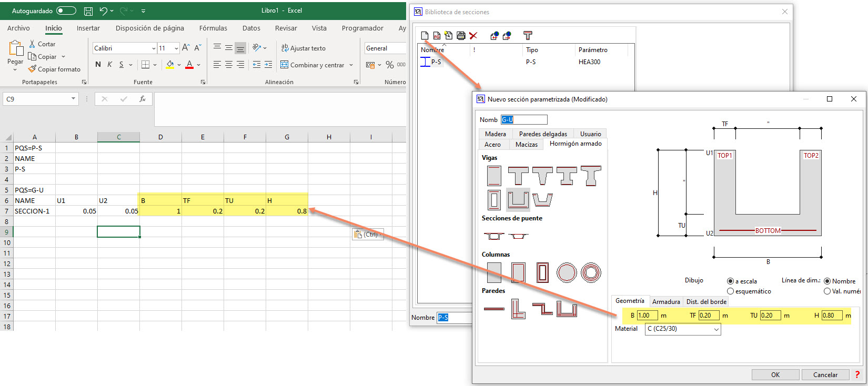Open the Calibri font name dropdown
868x386 pixels.
tap(154, 48)
